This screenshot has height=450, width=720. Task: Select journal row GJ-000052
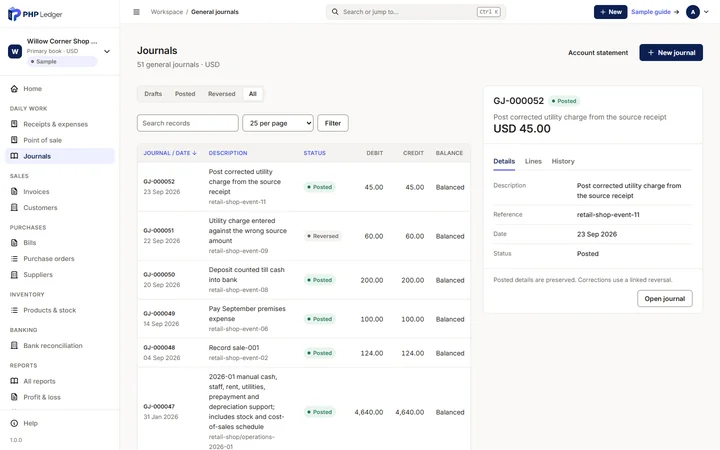pyautogui.click(x=304, y=187)
